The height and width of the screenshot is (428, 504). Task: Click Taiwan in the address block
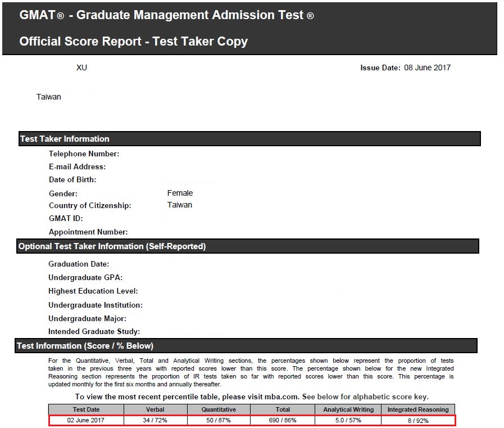(x=48, y=97)
